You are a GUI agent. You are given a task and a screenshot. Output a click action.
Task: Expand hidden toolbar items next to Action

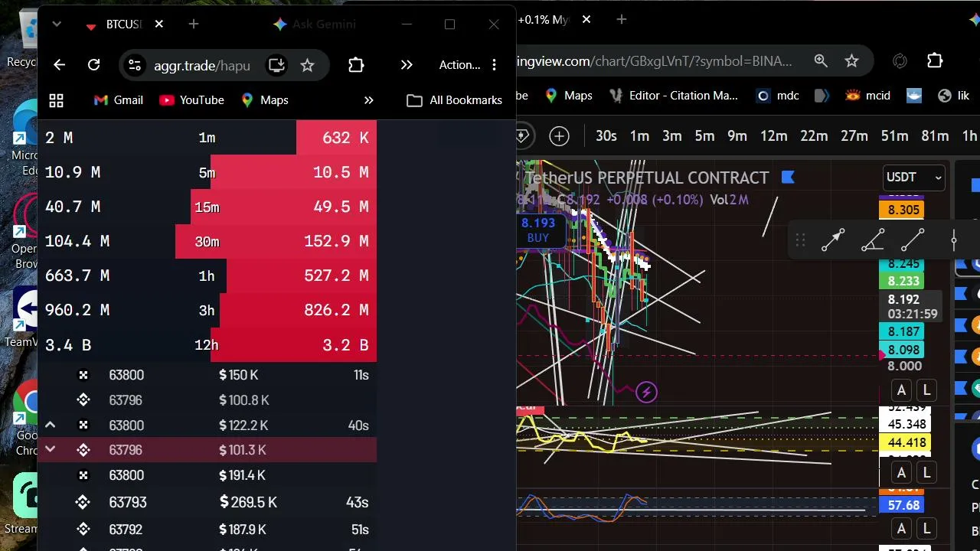coord(407,65)
